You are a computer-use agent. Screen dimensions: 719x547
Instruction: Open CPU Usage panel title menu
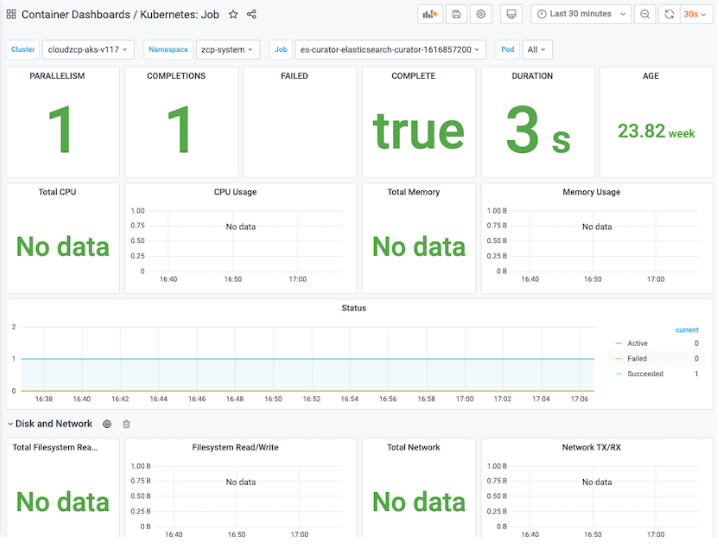(x=235, y=192)
